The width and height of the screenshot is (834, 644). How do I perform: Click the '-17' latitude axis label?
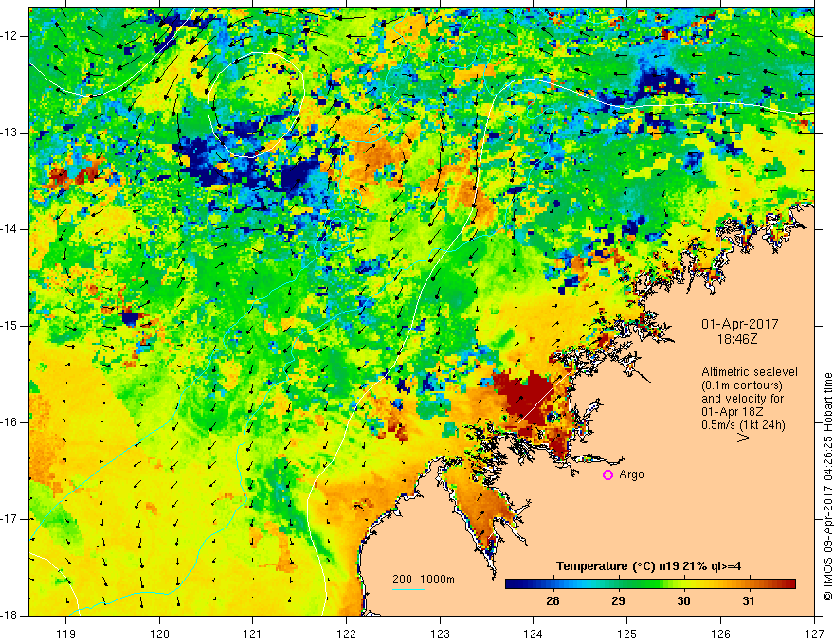(10, 519)
